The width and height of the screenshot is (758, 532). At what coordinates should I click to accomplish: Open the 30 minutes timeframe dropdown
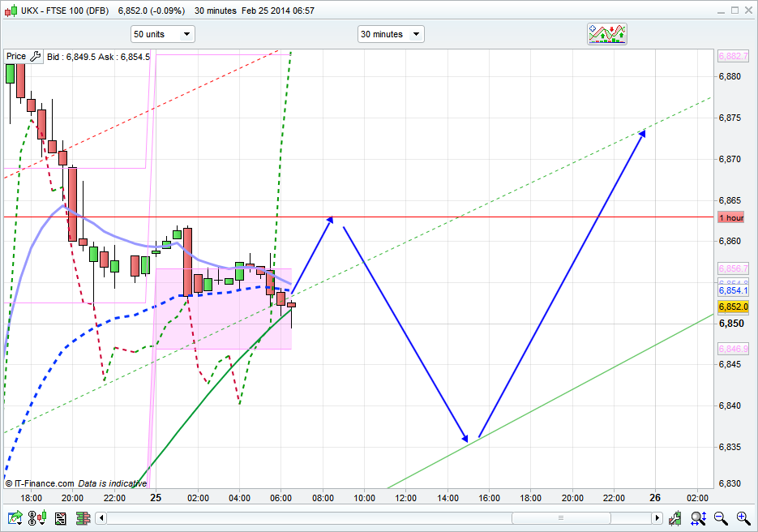pyautogui.click(x=391, y=34)
